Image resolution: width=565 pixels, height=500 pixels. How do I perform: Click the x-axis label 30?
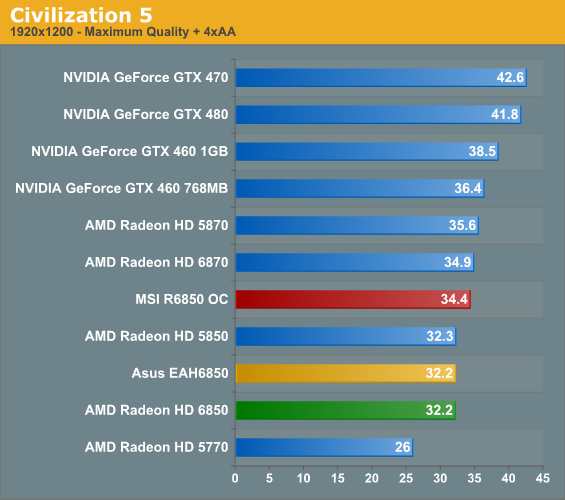point(440,478)
